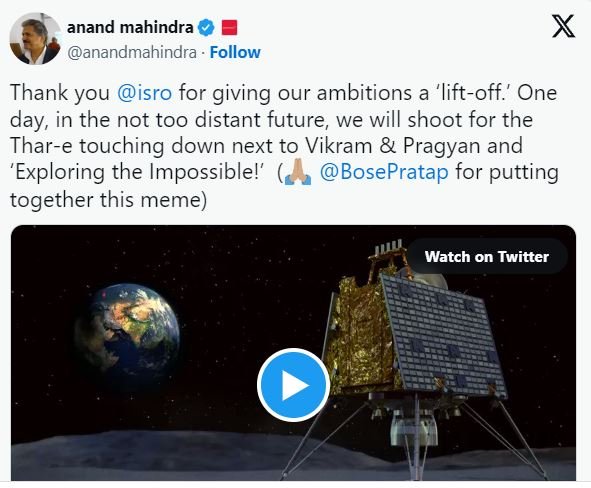Screen dimensions: 591x488
Task: Click the blue verified checkmark badge
Action: click(x=206, y=28)
